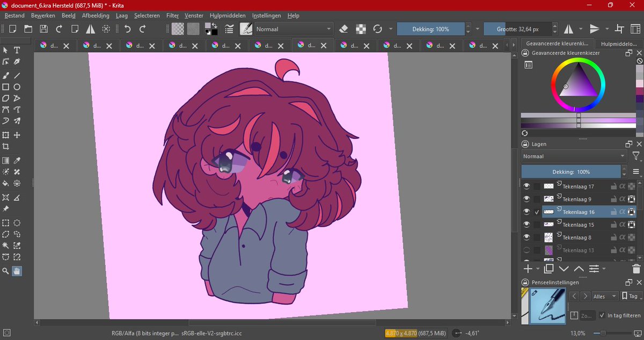The width and height of the screenshot is (644, 340).
Task: Toggle preserve alpha checkerboard button
Action: pyautogui.click(x=361, y=28)
